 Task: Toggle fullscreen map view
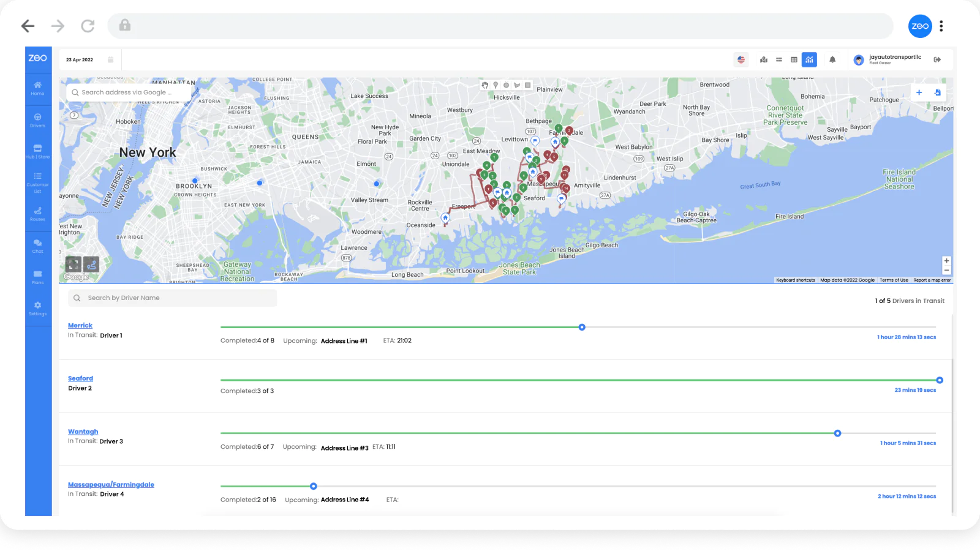point(73,264)
